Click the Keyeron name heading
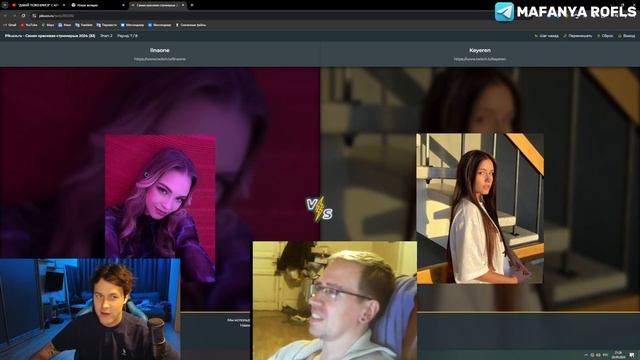Viewport: 640px width, 360px height. pos(480,50)
